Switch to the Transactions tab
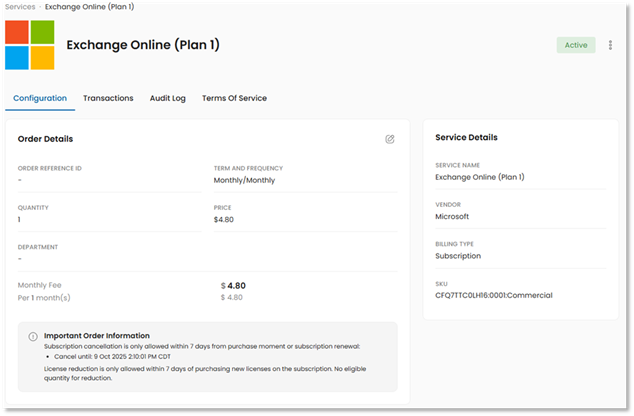Screen dimensions: 634x416 pos(108,98)
